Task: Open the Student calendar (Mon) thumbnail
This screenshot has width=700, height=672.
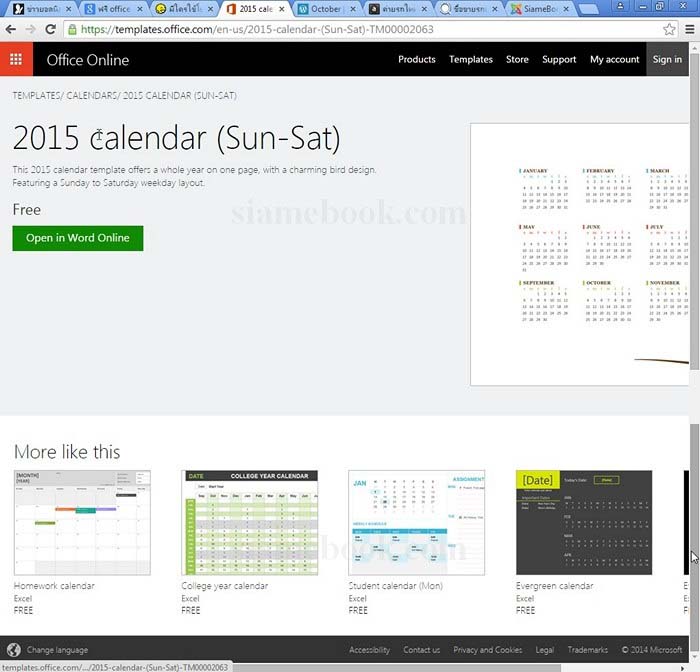Action: pyautogui.click(x=417, y=522)
